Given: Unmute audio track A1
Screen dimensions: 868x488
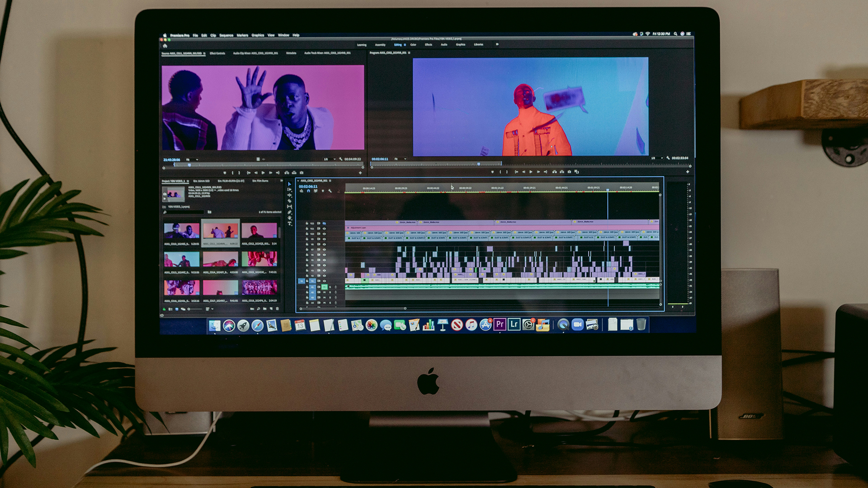Looking at the screenshot, I should click(x=324, y=287).
